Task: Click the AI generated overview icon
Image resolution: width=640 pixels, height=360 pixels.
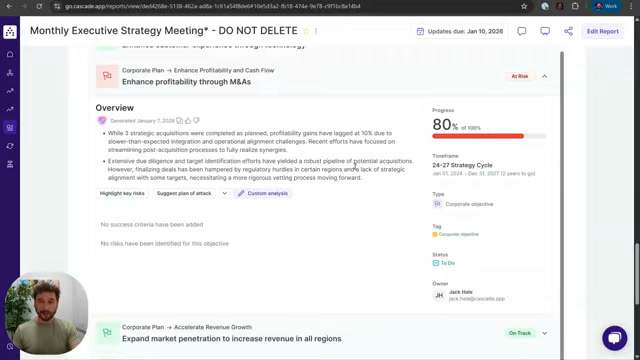Action: tap(102, 120)
